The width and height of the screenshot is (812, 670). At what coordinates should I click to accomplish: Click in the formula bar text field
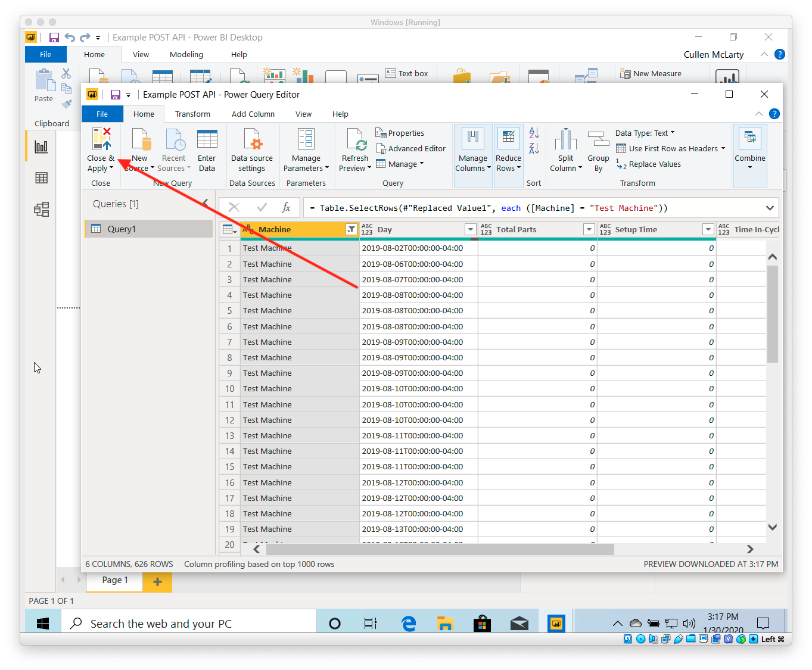[x=534, y=208]
